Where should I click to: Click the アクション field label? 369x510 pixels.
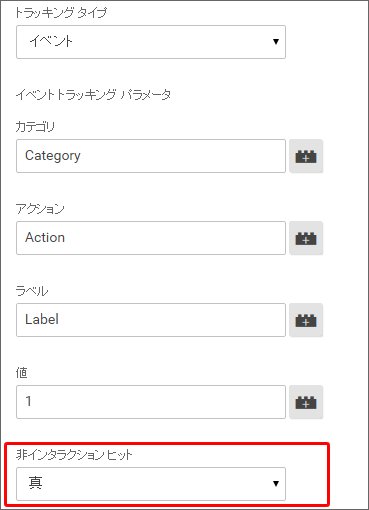[40, 209]
